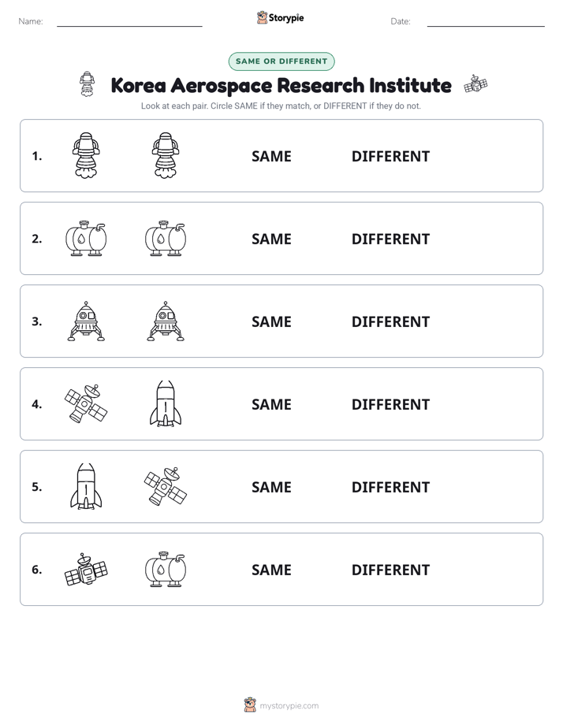Select DIFFERENT for pair 4
Screen dimensions: 563x728
(x=390, y=404)
